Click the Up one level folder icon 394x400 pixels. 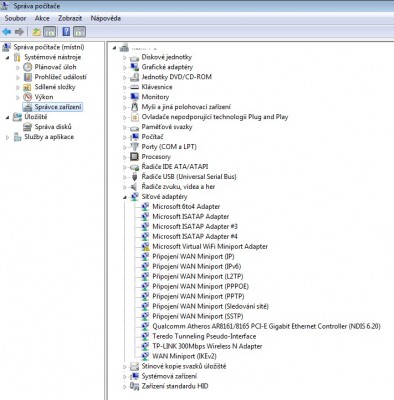click(36, 32)
